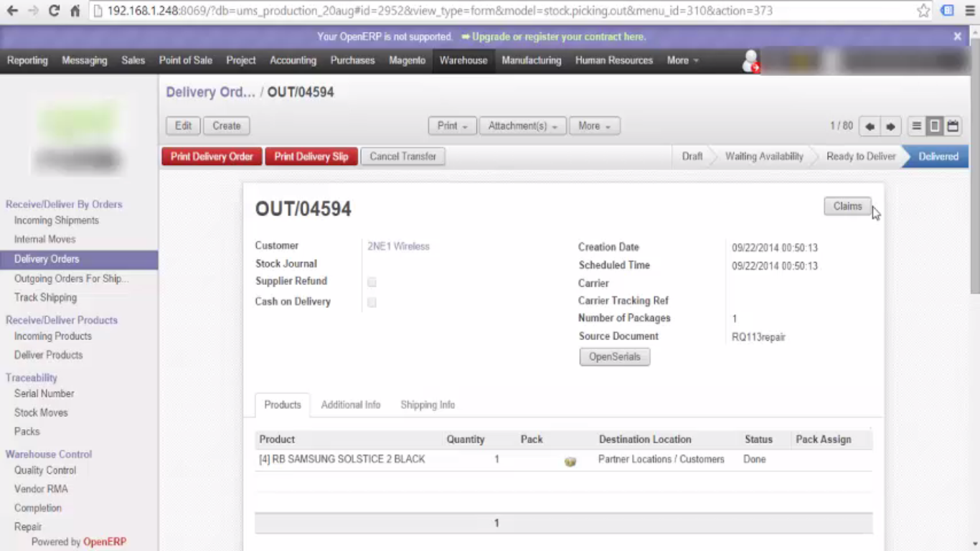Open the 2NE1 Wireless customer link
980x551 pixels.
398,246
